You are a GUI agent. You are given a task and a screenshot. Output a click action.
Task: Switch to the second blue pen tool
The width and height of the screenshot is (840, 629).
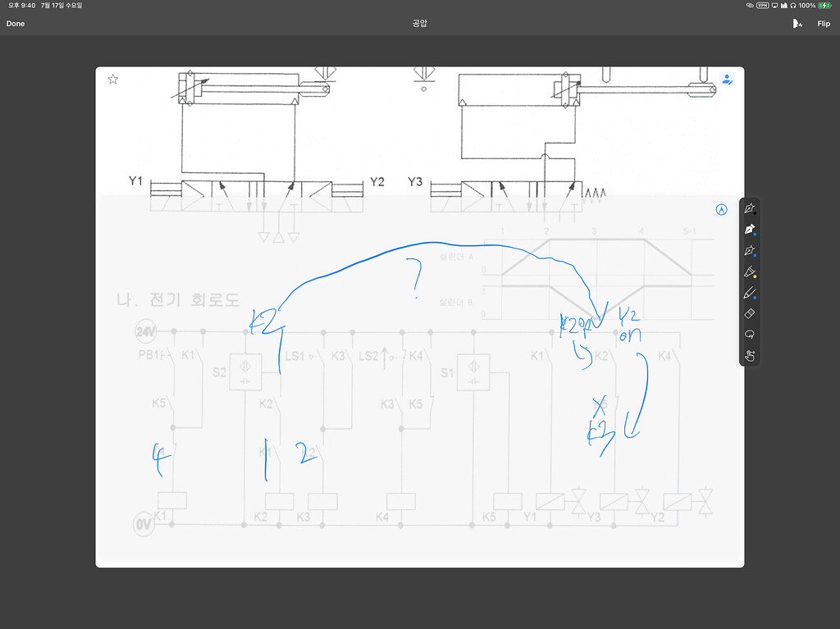pyautogui.click(x=750, y=251)
